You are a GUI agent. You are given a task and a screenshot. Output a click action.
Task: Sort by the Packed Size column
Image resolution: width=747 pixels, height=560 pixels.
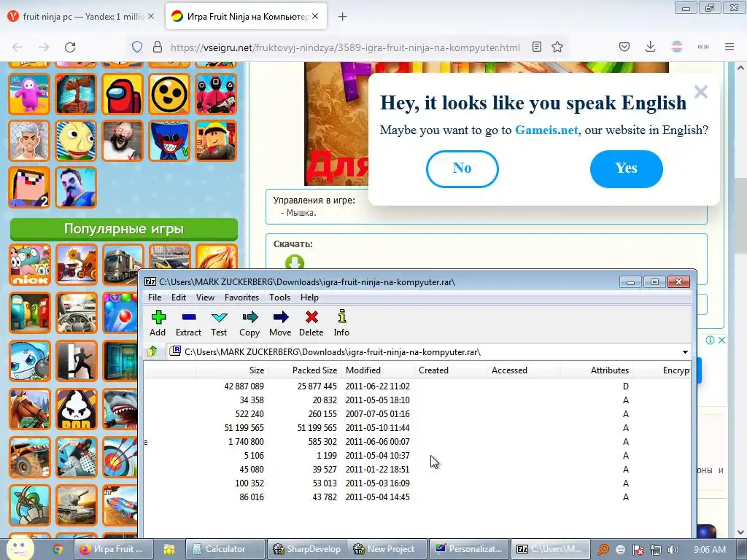(304, 370)
